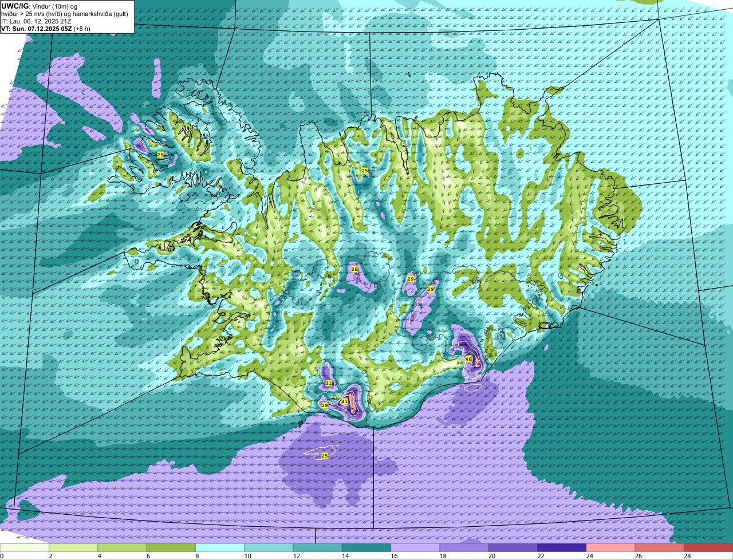Viewport: 733px width, 560px height.
Task: Select the 16–18 m/s lavender legend swatch
Action: [x=415, y=548]
